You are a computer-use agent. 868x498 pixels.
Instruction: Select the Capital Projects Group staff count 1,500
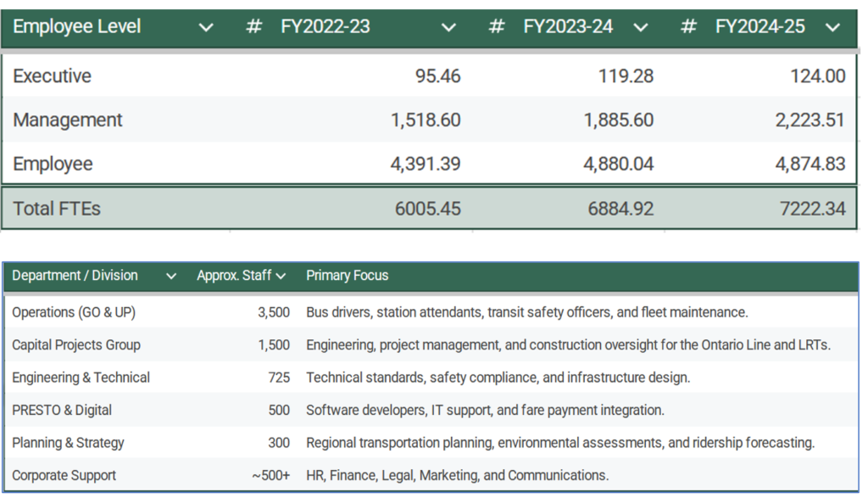pos(274,345)
